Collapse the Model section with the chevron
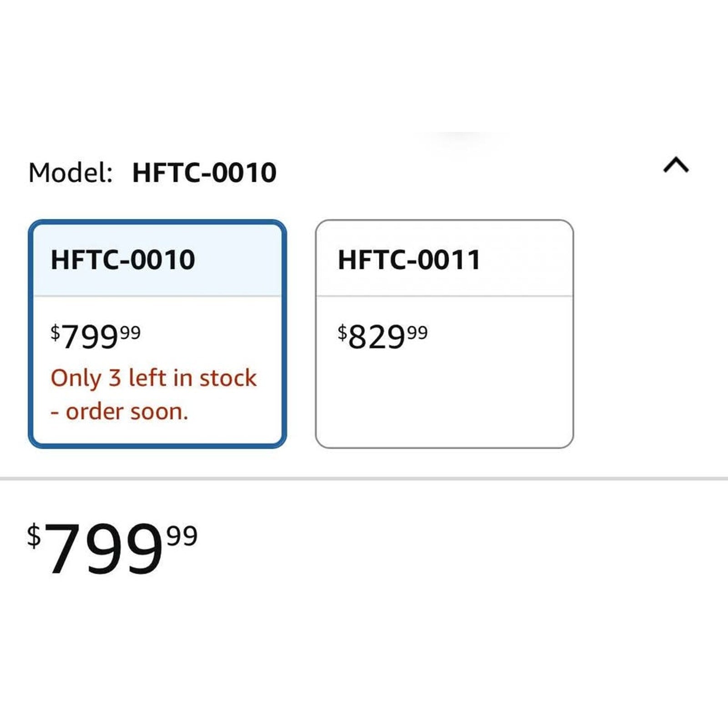The height and width of the screenshot is (728, 728). (x=676, y=165)
